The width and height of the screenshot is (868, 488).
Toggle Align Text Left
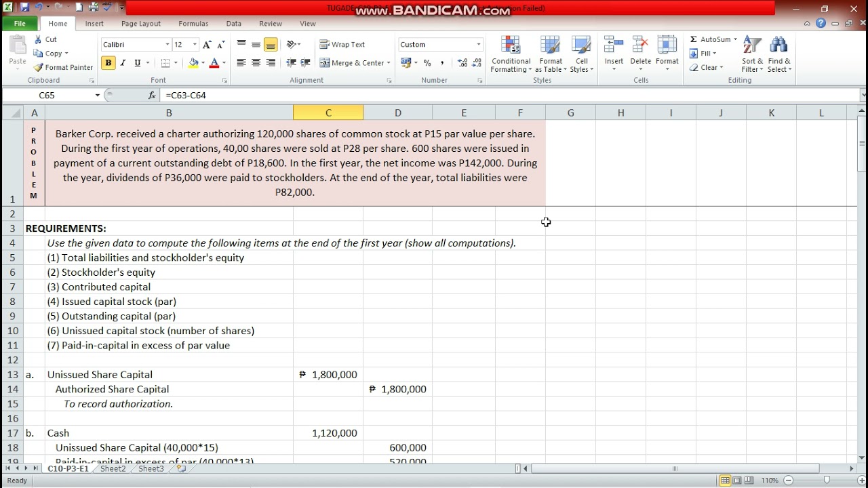241,63
